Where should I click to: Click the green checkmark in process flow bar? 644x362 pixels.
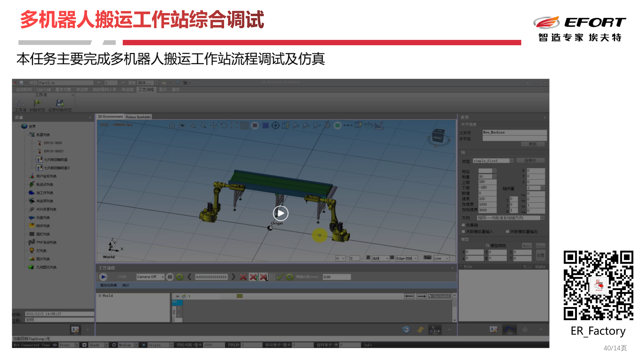point(279,277)
